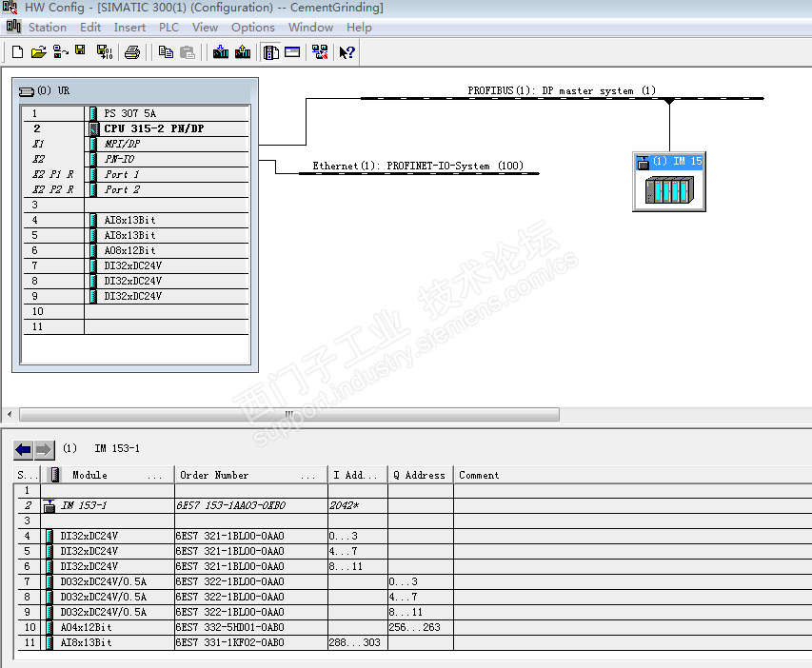The width and height of the screenshot is (812, 668).
Task: Click the scrollbar left arrow
Action: pos(10,414)
